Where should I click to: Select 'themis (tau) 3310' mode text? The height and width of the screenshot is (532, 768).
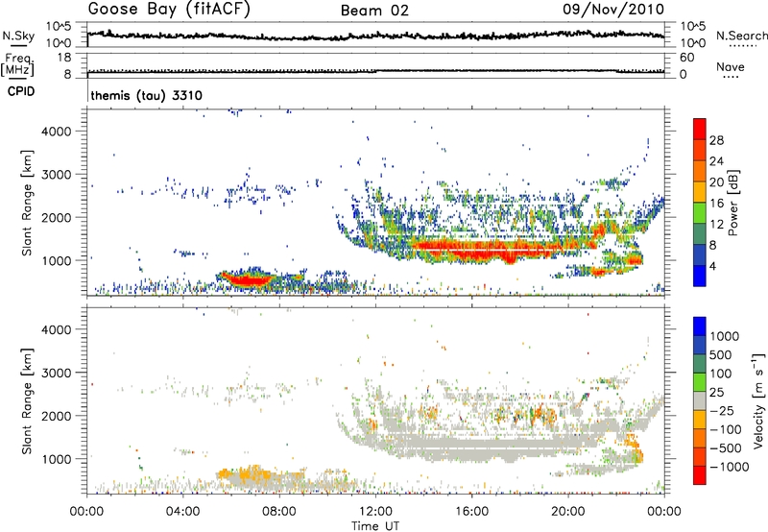pos(147,95)
